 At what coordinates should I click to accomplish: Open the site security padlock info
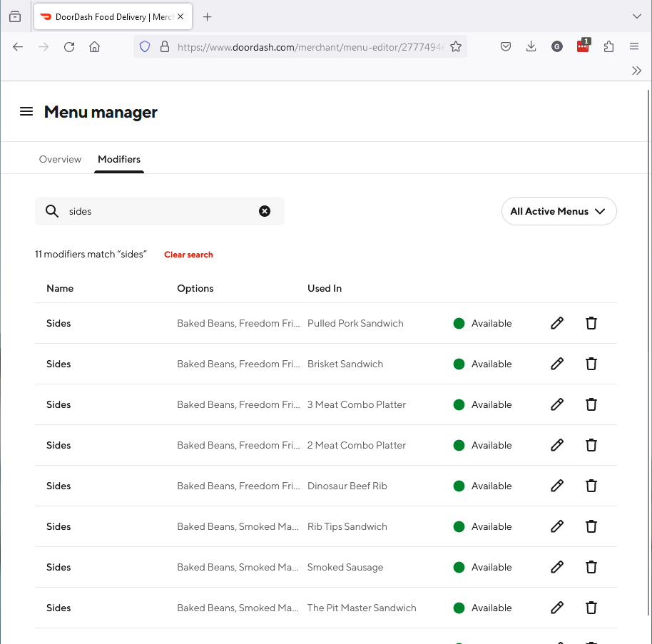click(x=165, y=46)
